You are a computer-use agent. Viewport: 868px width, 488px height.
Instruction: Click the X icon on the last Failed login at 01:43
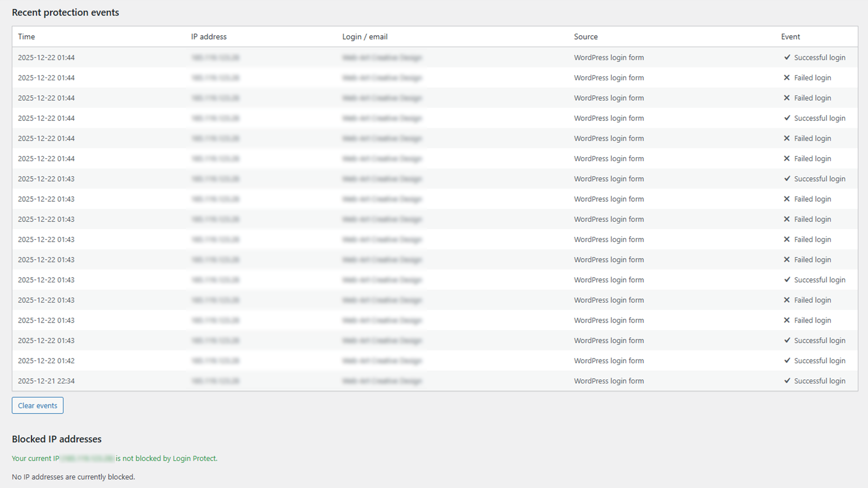click(787, 320)
